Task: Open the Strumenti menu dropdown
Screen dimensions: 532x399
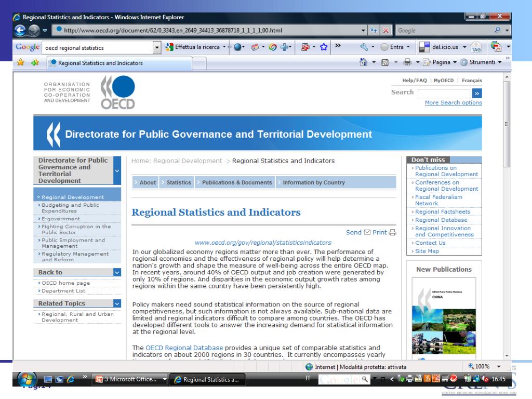Action: [500, 62]
